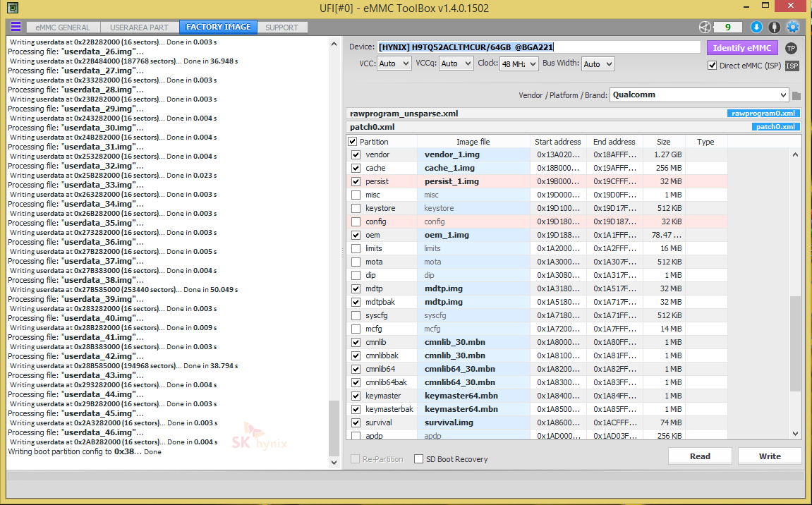Open the VCC voltage dropdown
Screen dimensions: 812x505
[x=394, y=63]
